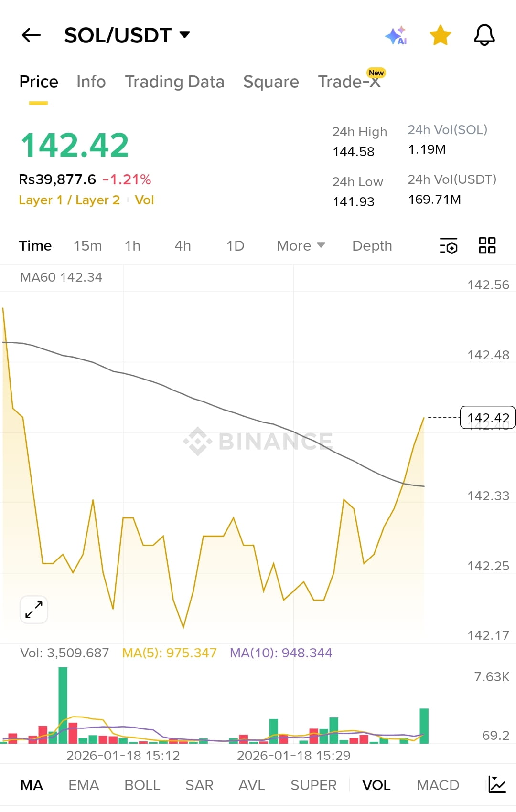Select the Price tab

[39, 82]
